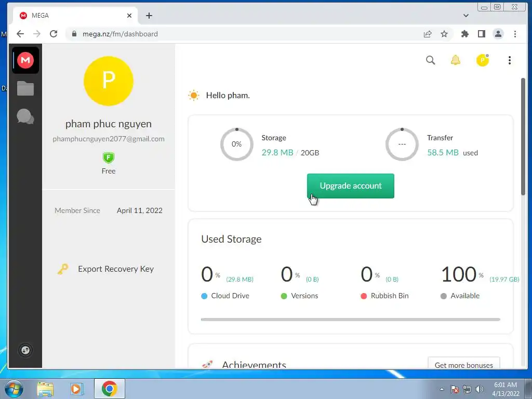Open the MEGA dashboard logo icon
The height and width of the screenshot is (399, 532).
(25, 60)
